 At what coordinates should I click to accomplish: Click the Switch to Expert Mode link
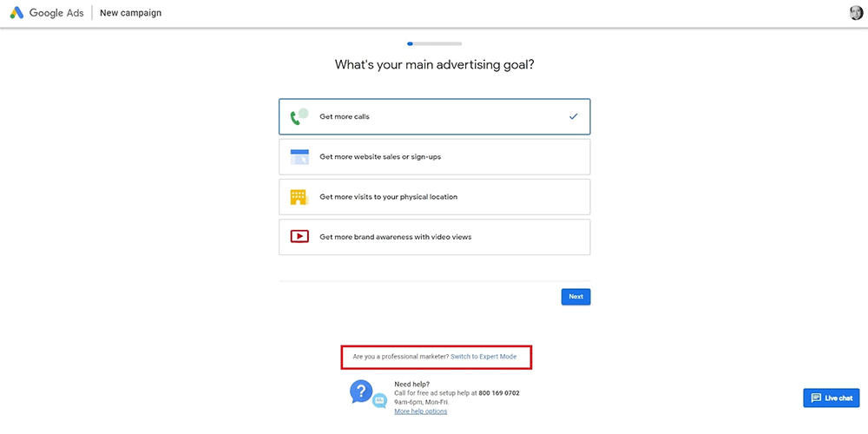click(x=483, y=357)
